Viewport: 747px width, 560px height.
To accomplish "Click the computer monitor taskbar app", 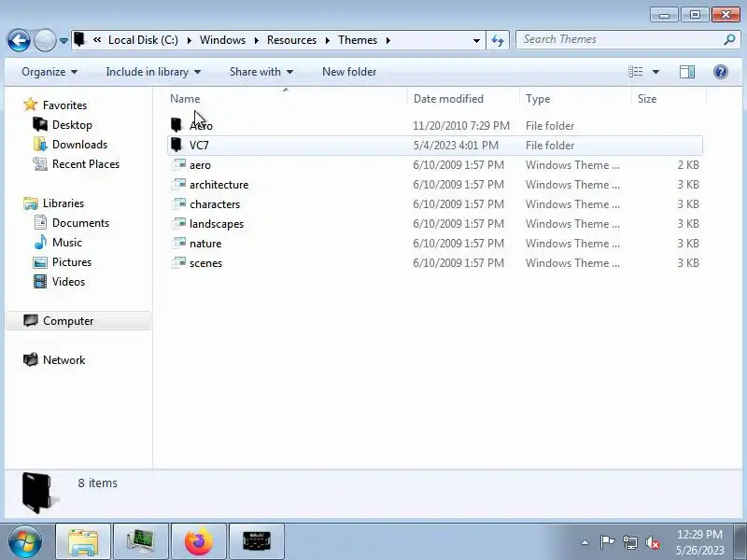I will click(141, 541).
